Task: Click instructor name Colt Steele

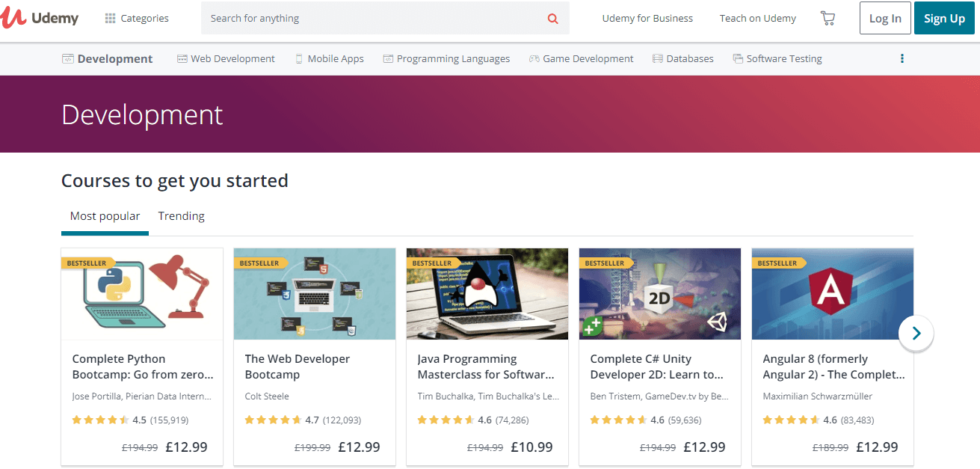Action: coord(267,396)
